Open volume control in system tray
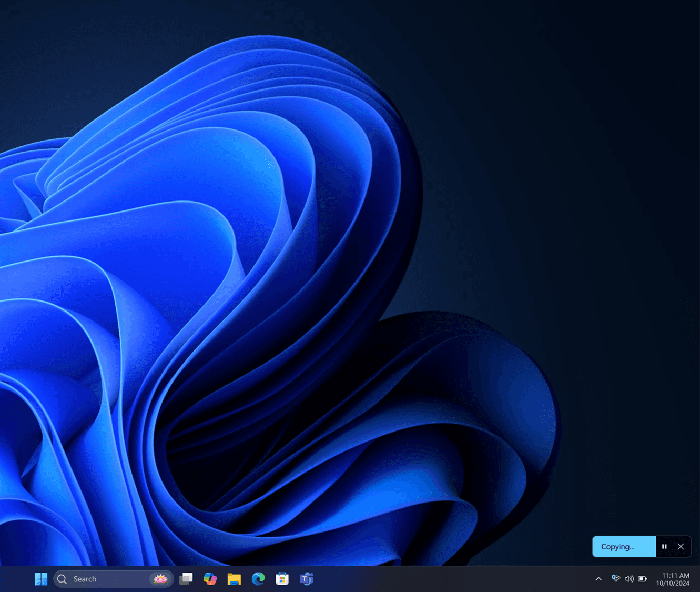The height and width of the screenshot is (592, 700). pyautogui.click(x=629, y=579)
